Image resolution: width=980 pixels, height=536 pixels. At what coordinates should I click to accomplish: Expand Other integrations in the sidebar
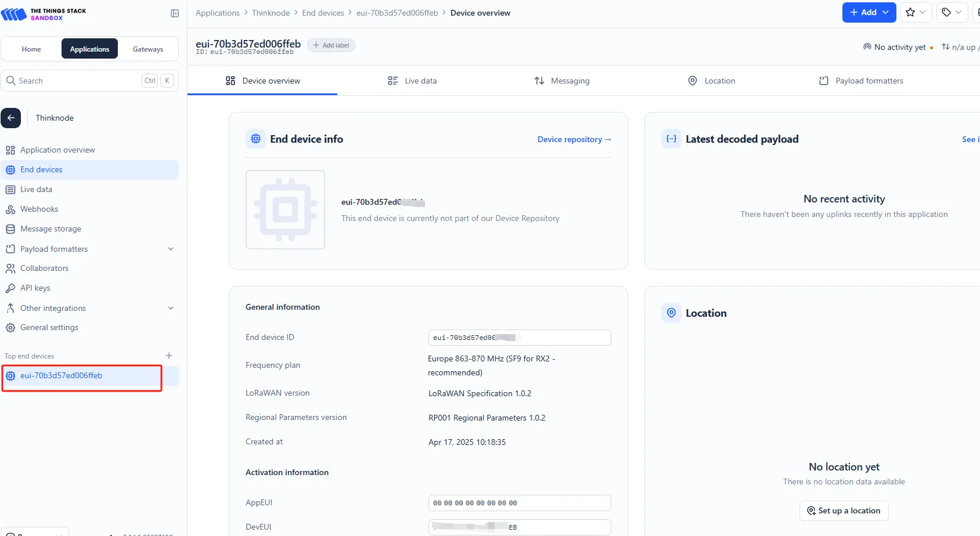coord(171,308)
